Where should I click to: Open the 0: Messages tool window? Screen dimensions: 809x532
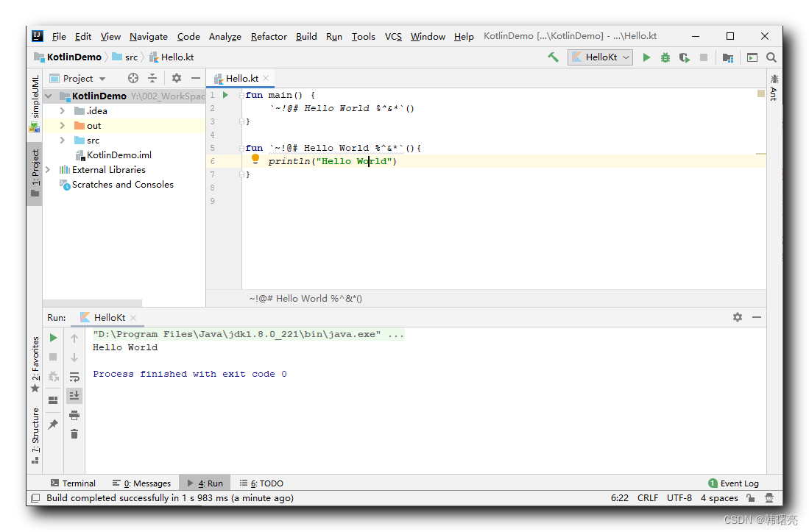click(141, 483)
